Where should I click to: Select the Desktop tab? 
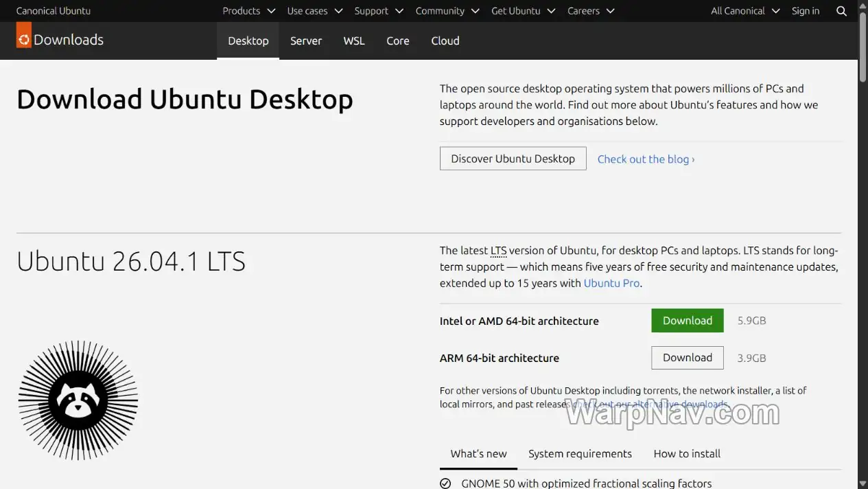248,41
